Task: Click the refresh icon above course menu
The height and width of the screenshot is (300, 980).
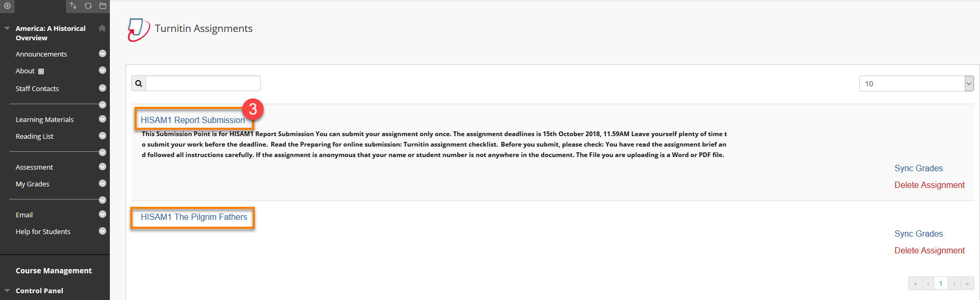Action: tap(88, 6)
